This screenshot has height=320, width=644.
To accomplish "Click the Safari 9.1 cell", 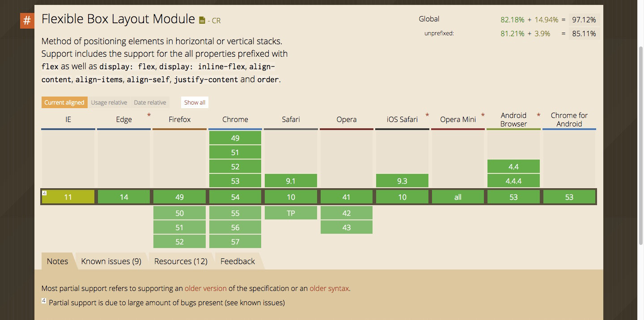I will click(291, 181).
